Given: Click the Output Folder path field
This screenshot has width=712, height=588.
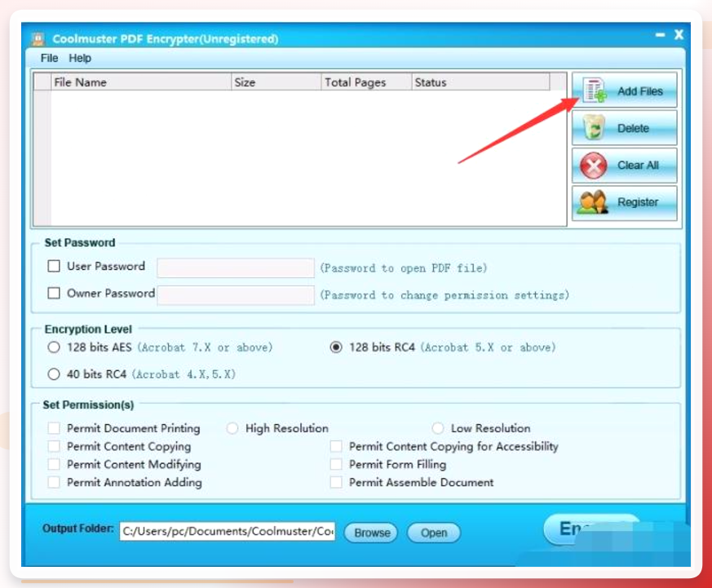Looking at the screenshot, I should [228, 531].
